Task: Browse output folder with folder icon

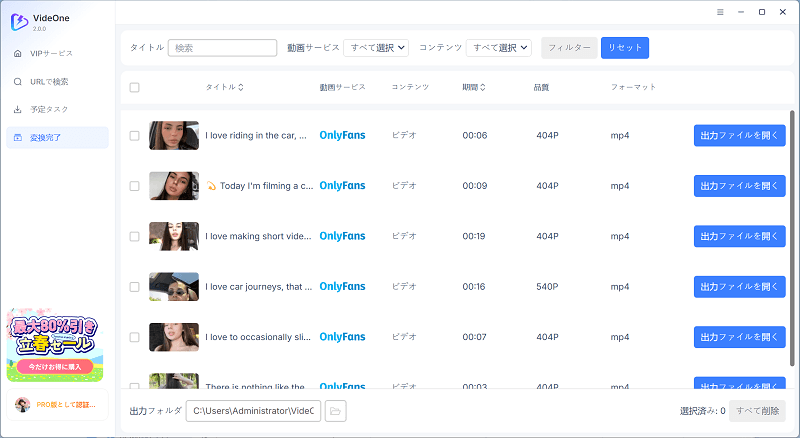Action: (335, 411)
